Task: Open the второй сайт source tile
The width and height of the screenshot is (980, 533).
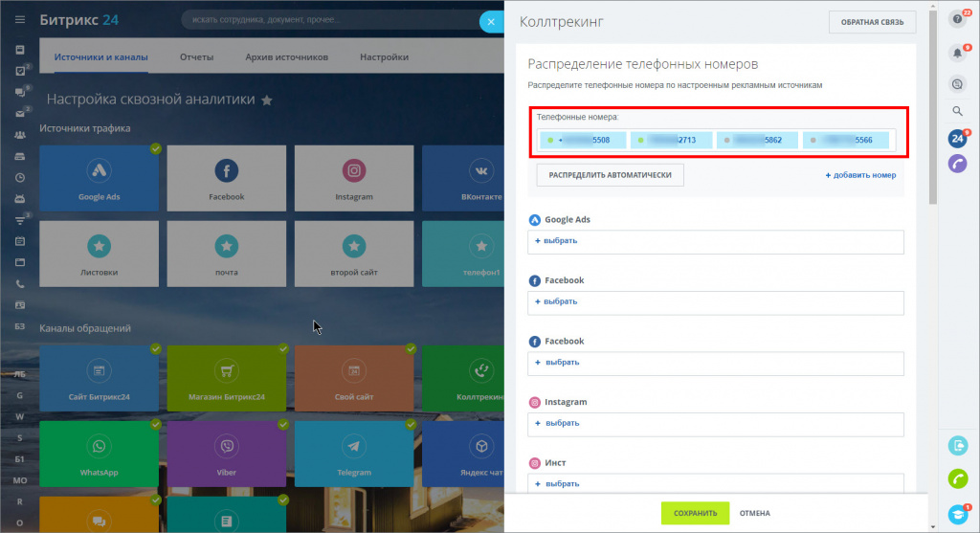Action: (354, 254)
